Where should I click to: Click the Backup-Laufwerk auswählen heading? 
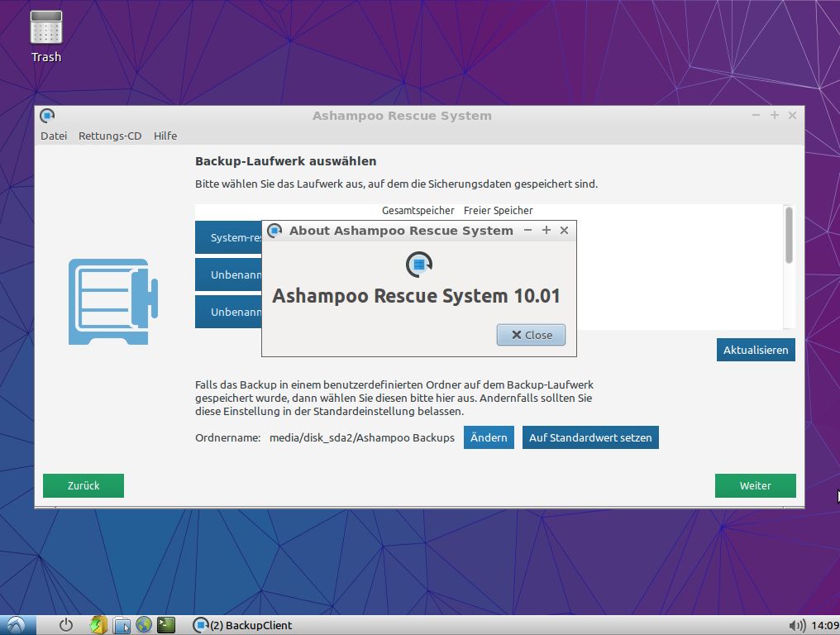tap(285, 161)
